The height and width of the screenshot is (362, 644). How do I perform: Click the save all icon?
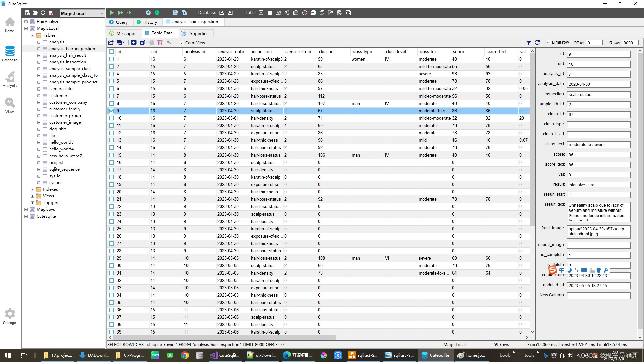coord(184,13)
